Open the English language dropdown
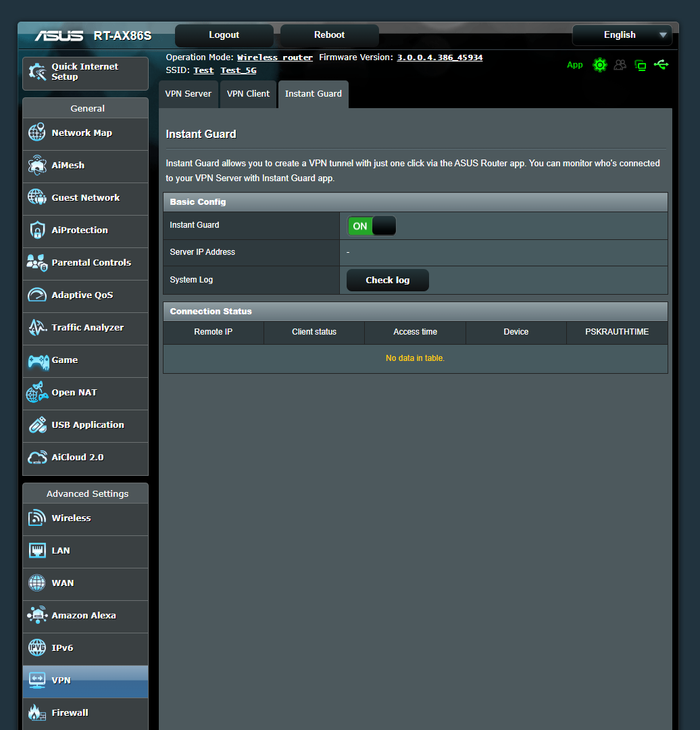The width and height of the screenshot is (700, 730). 621,34
